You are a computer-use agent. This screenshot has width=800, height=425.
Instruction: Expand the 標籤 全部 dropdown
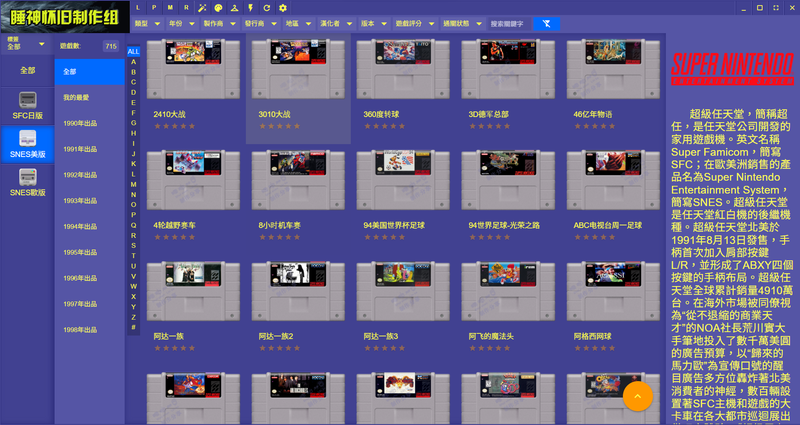click(x=26, y=43)
